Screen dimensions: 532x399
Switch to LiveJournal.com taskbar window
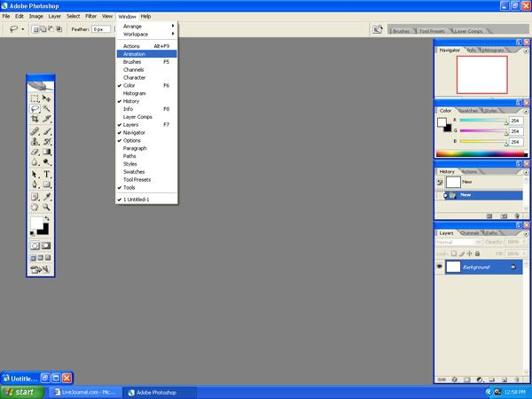pos(85,392)
